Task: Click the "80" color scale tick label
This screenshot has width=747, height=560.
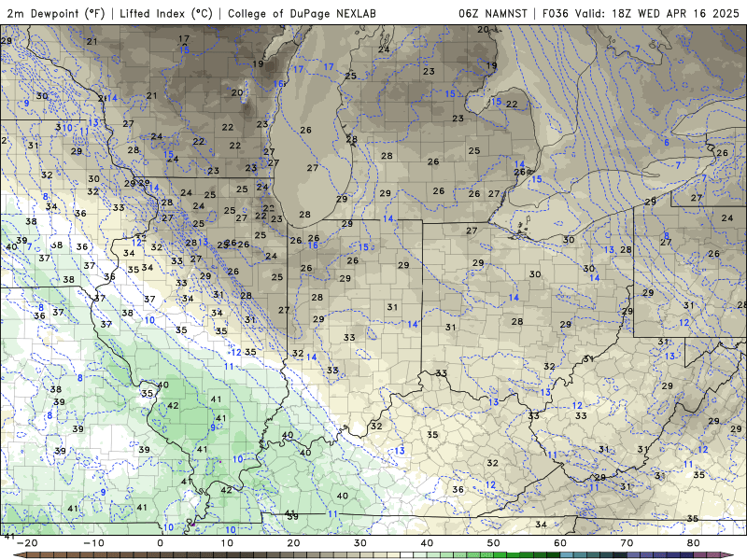Action: click(x=694, y=543)
